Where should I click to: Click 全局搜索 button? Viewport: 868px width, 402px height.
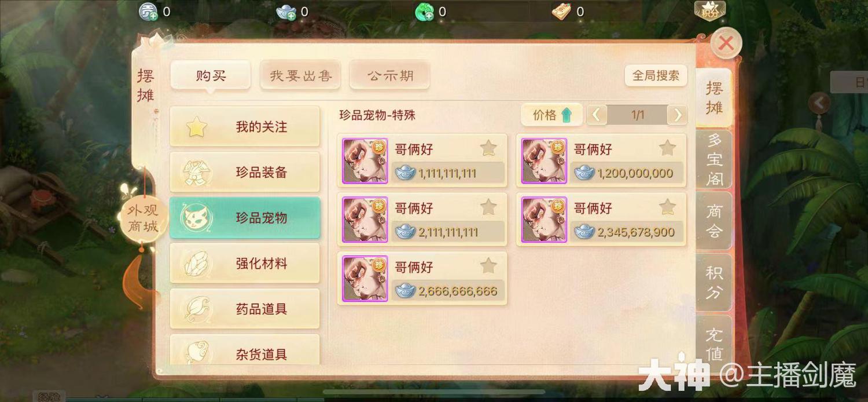656,76
